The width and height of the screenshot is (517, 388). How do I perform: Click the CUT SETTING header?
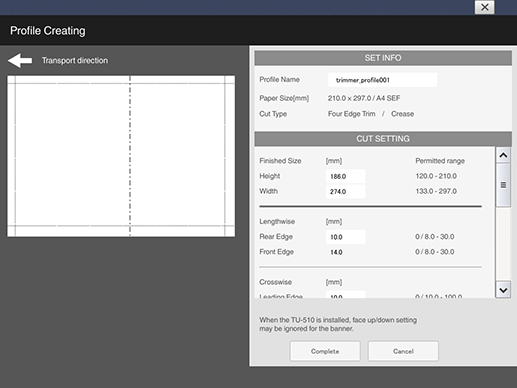click(x=383, y=139)
